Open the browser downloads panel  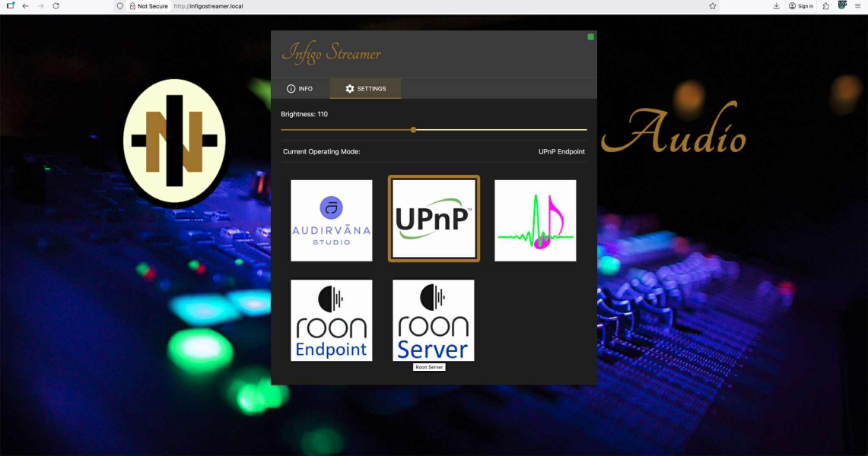click(x=776, y=6)
